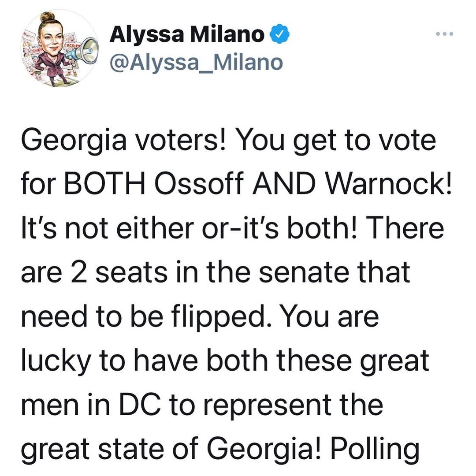Select the tweet's opening "Georgia voters!" text
476x476 pixels.
(124, 141)
